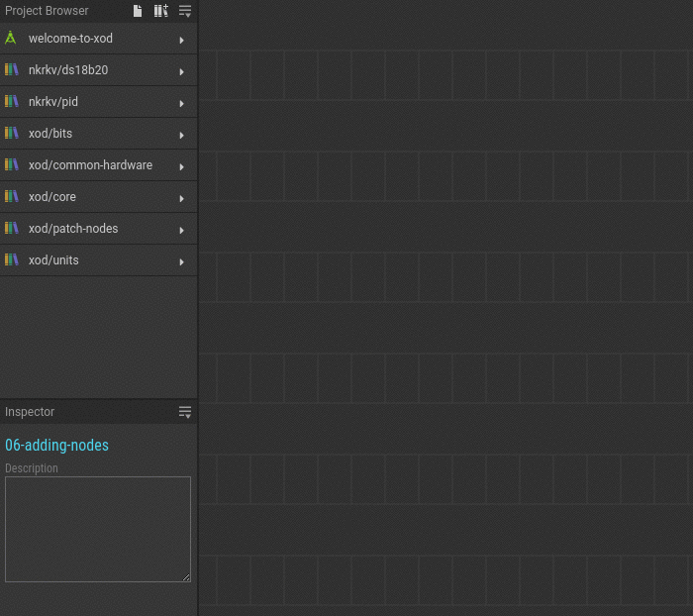Open the Project Browser panel menu icon

tap(185, 11)
